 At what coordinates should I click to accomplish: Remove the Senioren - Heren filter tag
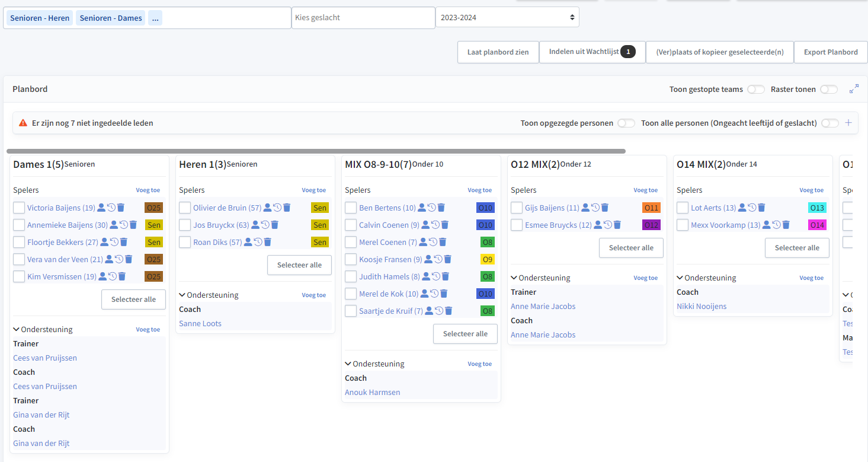(40, 18)
